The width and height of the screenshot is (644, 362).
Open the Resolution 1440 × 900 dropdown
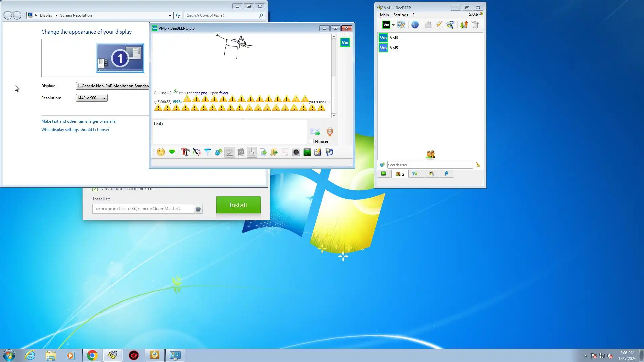point(92,98)
